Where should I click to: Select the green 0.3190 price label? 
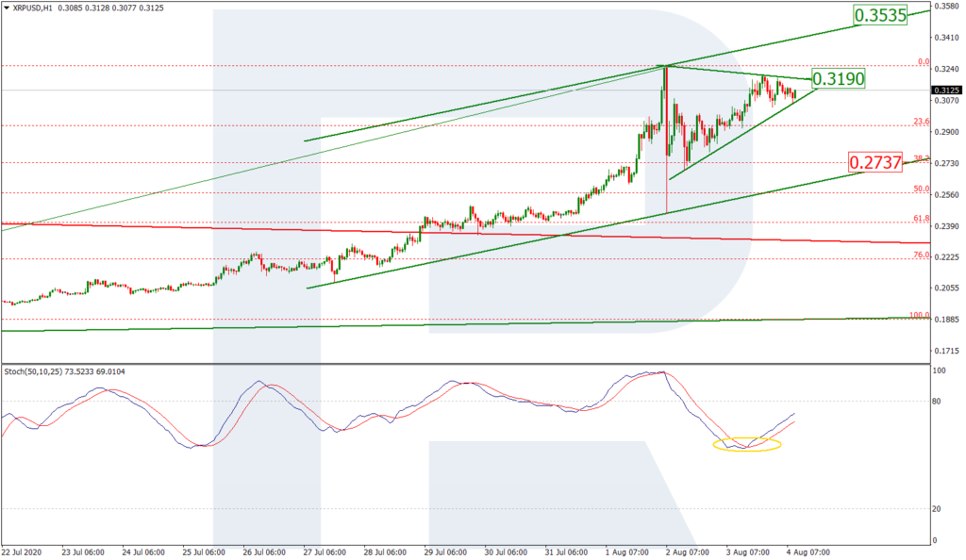click(x=839, y=79)
